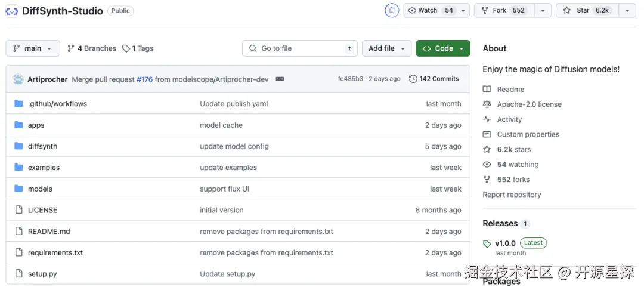Open the apps folder name
The width and height of the screenshot is (644, 290).
click(36, 125)
